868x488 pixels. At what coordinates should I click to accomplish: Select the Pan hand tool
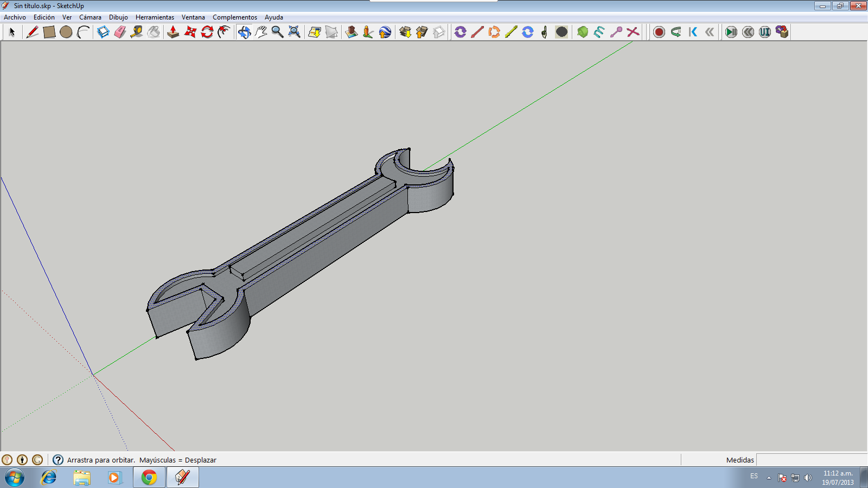(x=261, y=32)
